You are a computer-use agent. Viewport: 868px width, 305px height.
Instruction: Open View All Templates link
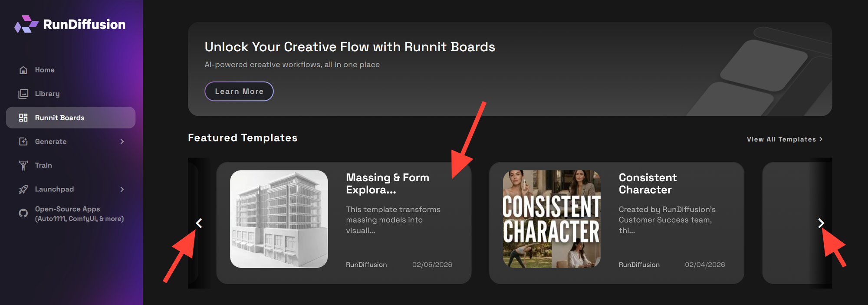785,139
